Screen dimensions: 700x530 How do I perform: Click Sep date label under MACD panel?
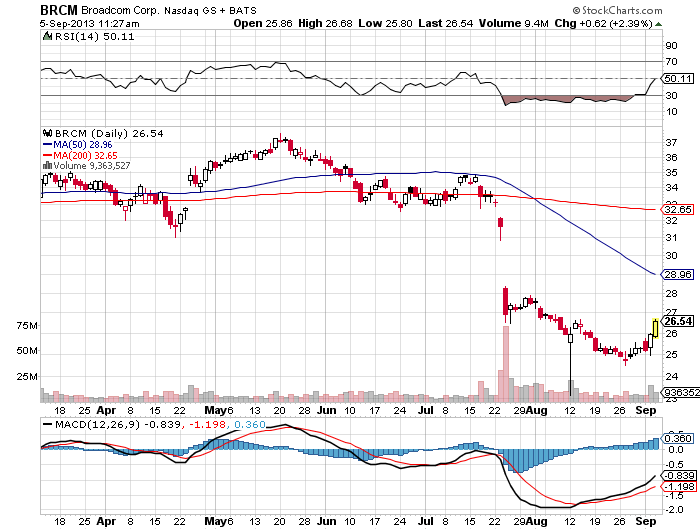pyautogui.click(x=646, y=521)
